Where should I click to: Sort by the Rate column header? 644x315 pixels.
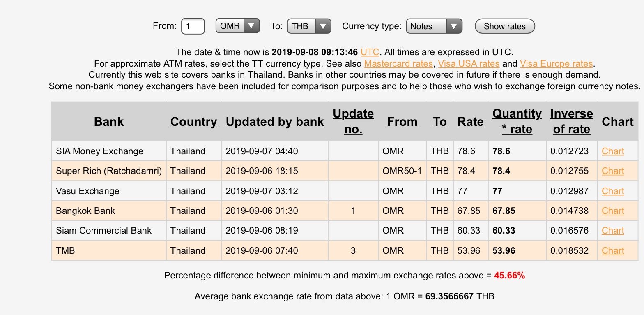click(x=470, y=122)
